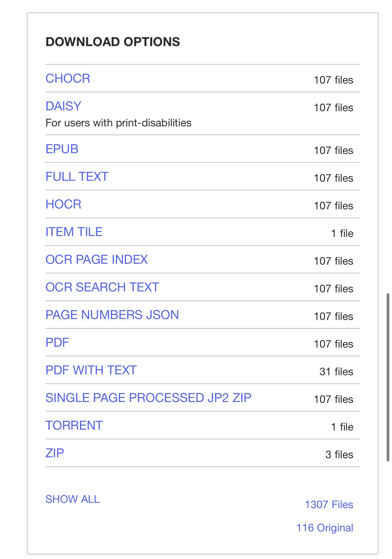Open SINGLE PAGE PROCESSED JP2 ZIP
Image resolution: width=392 pixels, height=559 pixels.
coord(148,398)
